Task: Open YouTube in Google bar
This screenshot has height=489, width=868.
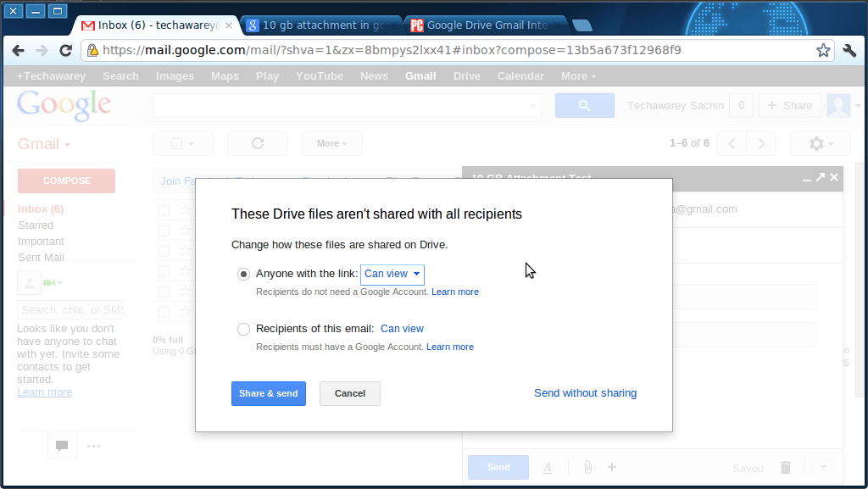Action: click(320, 75)
